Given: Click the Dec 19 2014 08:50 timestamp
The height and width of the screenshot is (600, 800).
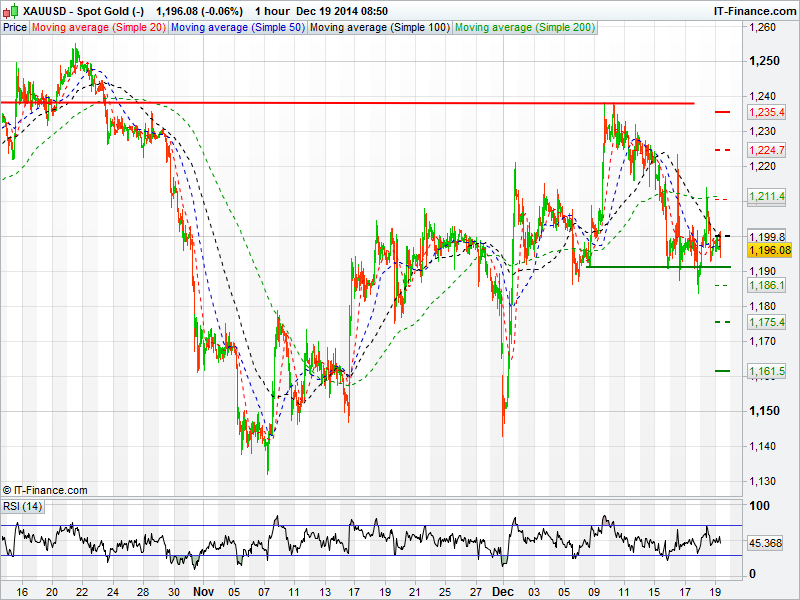Looking at the screenshot, I should [x=342, y=11].
